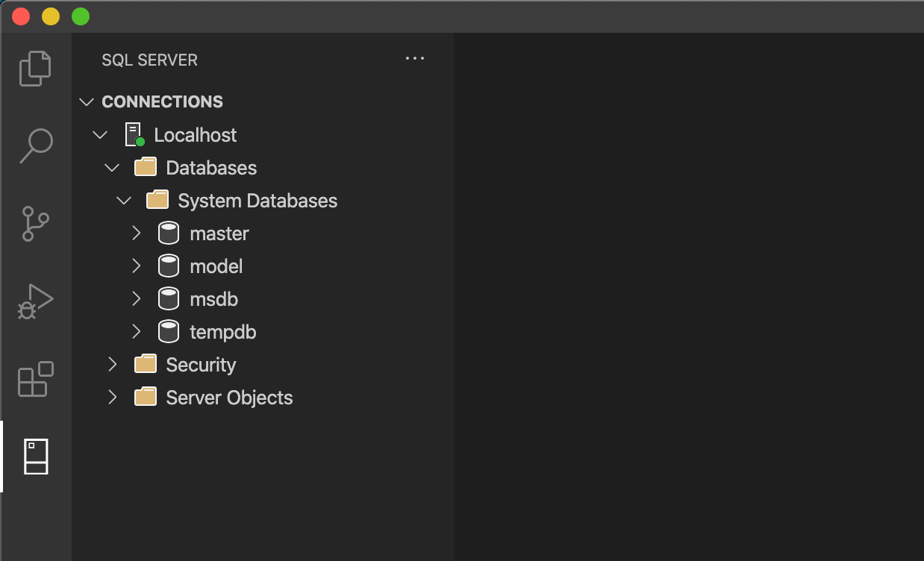
Task: Click the model database cylinder icon
Action: coord(169,266)
